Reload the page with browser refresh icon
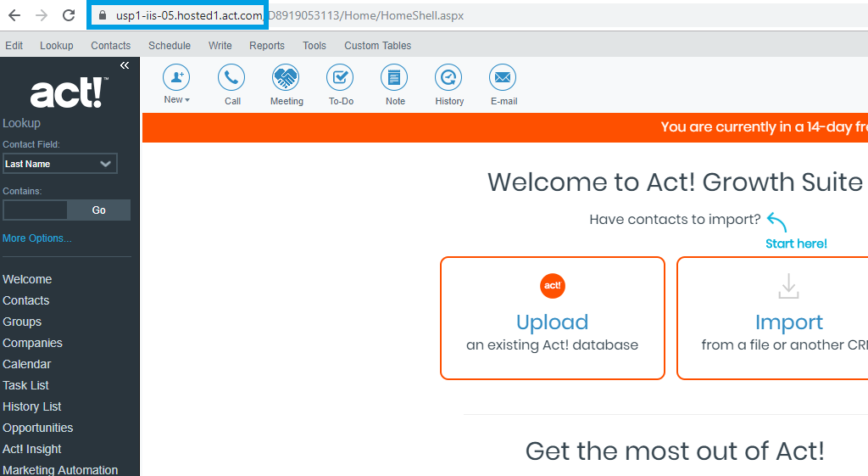This screenshot has height=476, width=868. (69, 15)
